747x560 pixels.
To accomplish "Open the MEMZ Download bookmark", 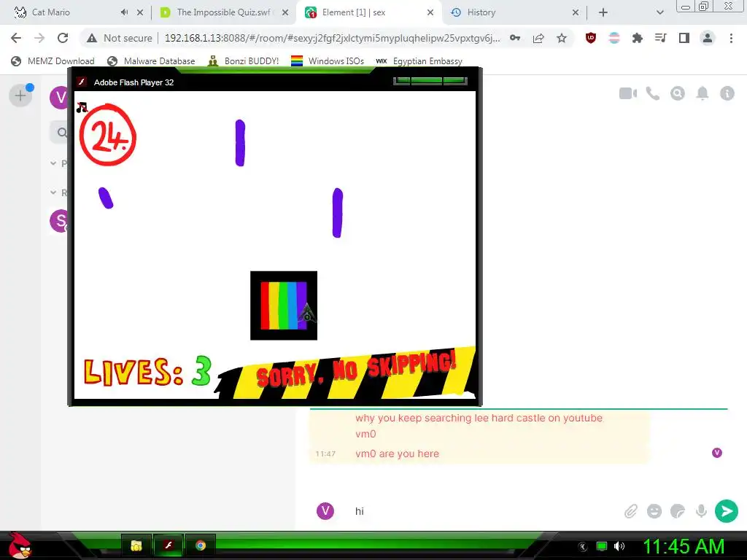I will click(x=53, y=61).
